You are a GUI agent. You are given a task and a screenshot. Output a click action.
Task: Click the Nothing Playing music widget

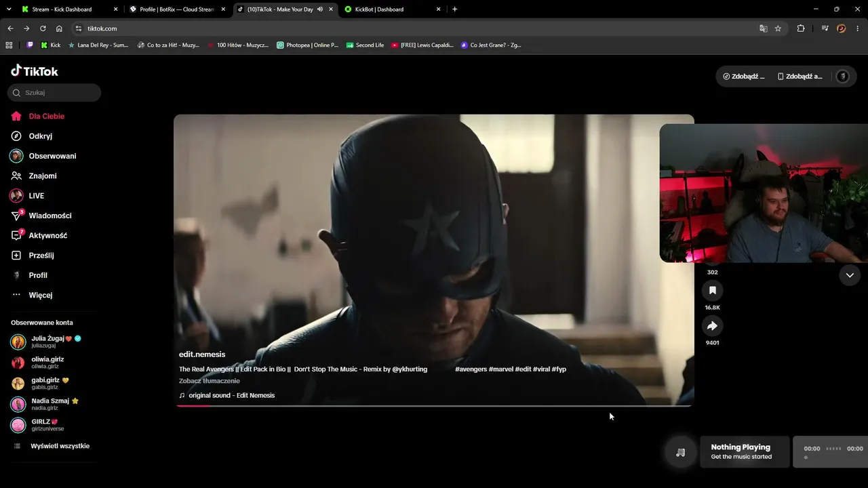[745, 452]
